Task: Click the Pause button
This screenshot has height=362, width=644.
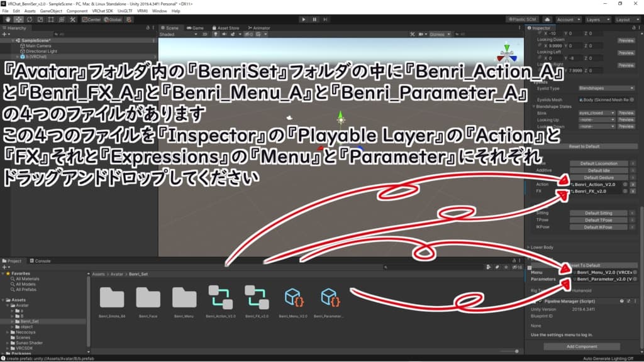Action: [x=314, y=19]
